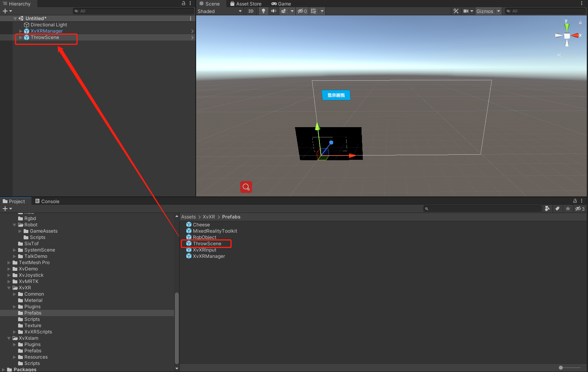Open the scene effects toggle icon
588x372 pixels.
pyautogui.click(x=284, y=11)
